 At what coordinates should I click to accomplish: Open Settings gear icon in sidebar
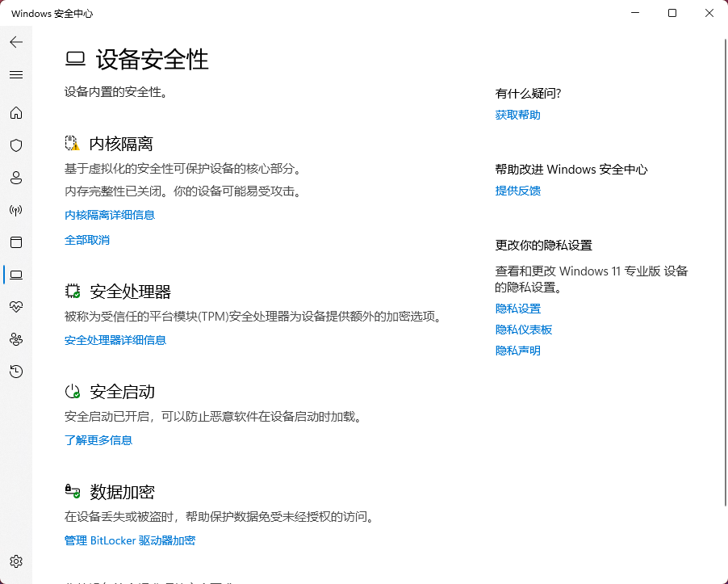[16, 561]
